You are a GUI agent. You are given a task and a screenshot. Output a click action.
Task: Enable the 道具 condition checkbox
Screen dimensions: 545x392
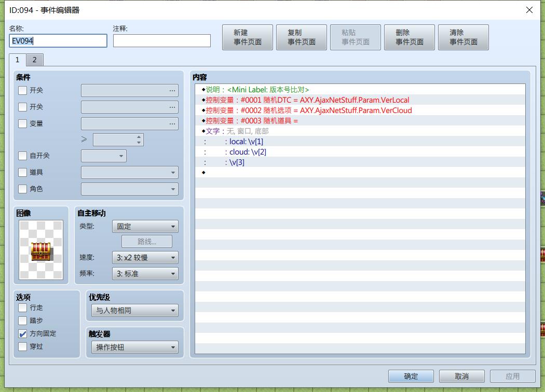pos(23,172)
